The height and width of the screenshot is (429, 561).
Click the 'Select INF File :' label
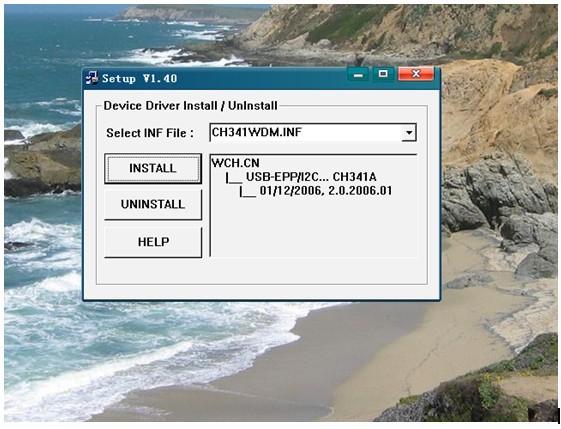150,133
